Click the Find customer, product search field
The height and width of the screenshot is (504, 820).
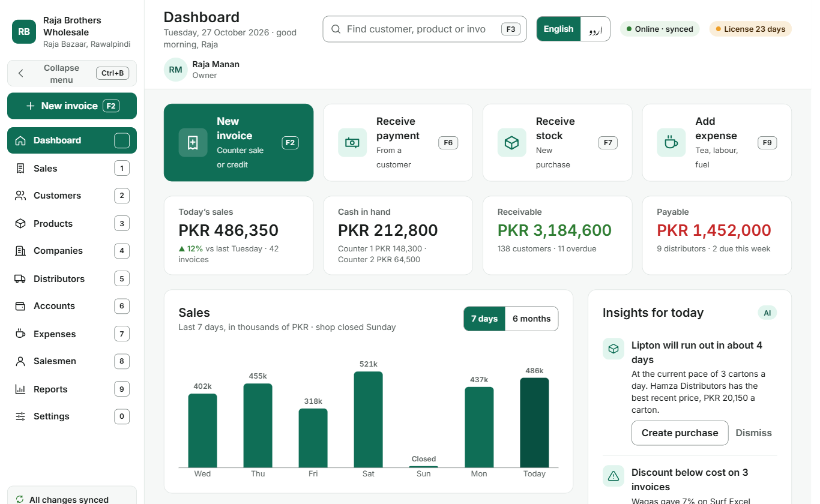click(424, 29)
